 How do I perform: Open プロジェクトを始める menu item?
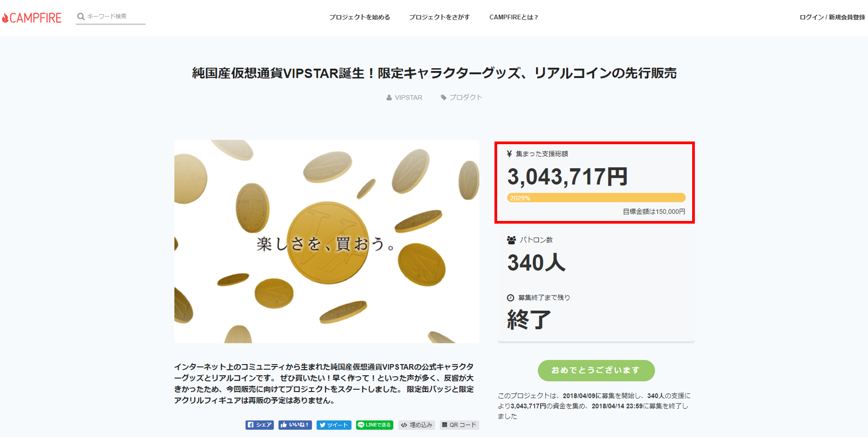pos(359,17)
